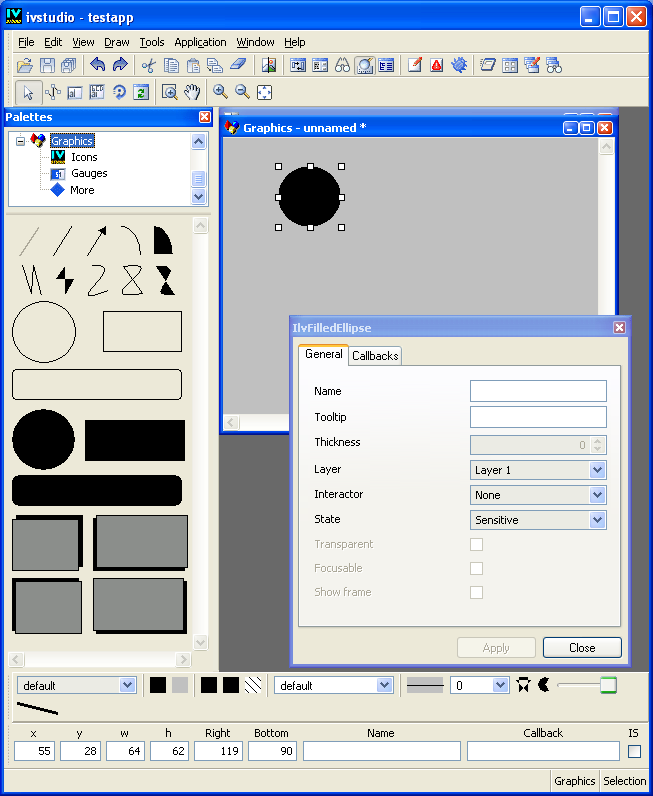Screen dimensions: 653x796
Task: Click the Undo arrow icon
Action: [97, 65]
